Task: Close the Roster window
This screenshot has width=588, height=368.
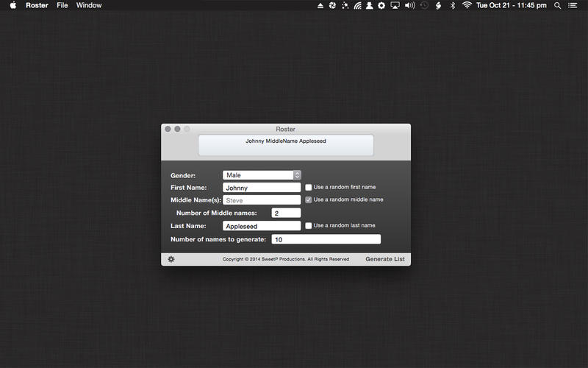Action: [x=168, y=129]
